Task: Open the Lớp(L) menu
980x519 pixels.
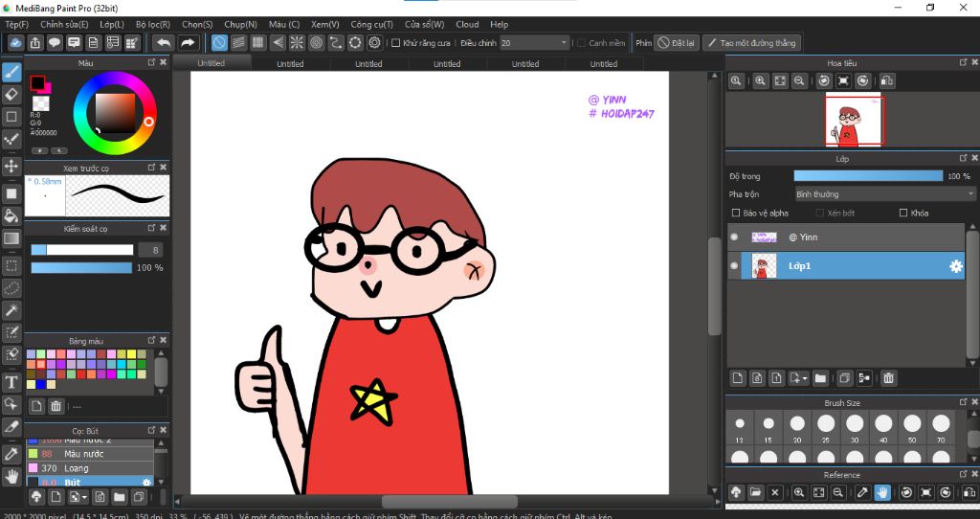Action: coord(112,24)
